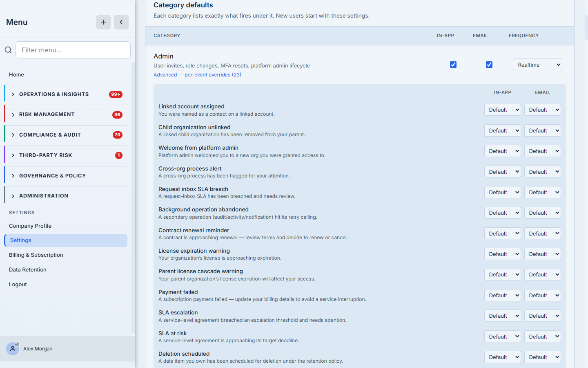This screenshot has height=368, width=588.
Task: Open Company Profile settings
Action: tap(66, 226)
